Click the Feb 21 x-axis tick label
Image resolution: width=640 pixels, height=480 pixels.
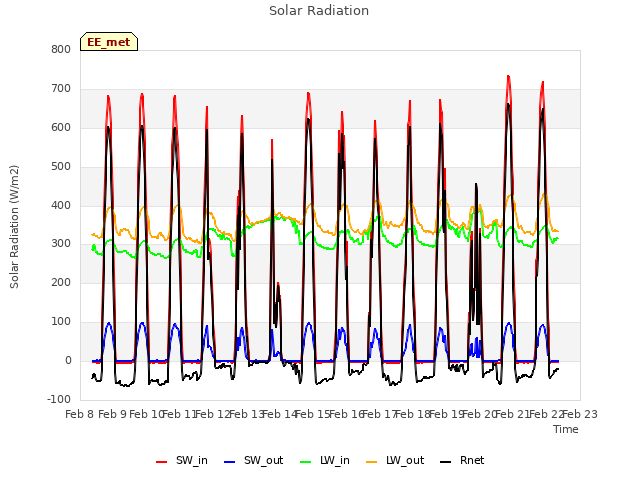point(513,414)
